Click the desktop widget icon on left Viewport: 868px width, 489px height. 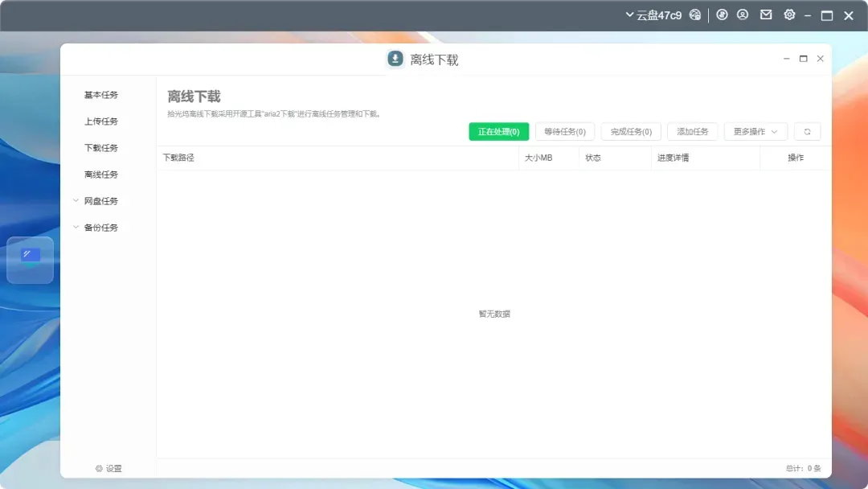(x=30, y=261)
